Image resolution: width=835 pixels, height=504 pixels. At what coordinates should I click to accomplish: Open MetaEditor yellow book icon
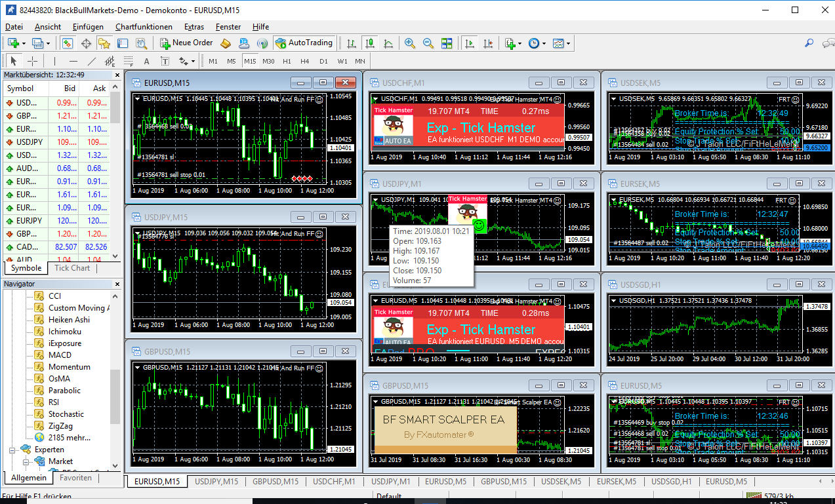tap(225, 43)
